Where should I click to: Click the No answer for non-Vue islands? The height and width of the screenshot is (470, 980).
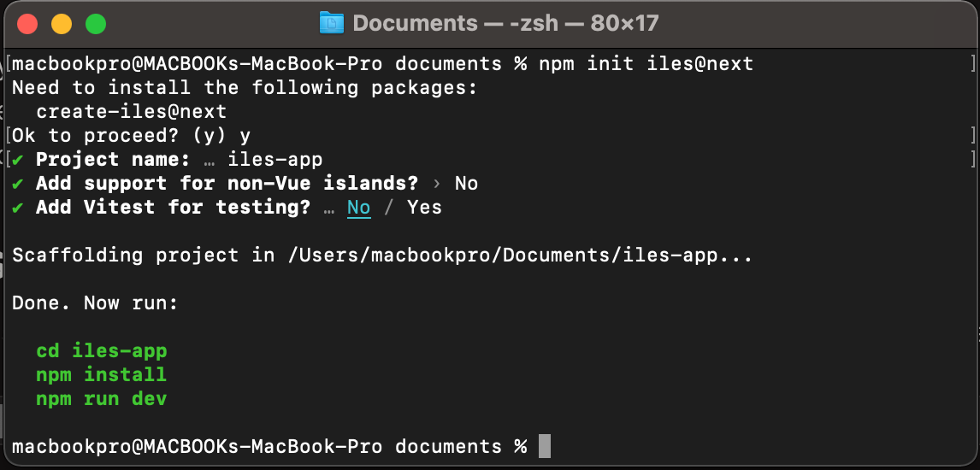[x=466, y=184]
